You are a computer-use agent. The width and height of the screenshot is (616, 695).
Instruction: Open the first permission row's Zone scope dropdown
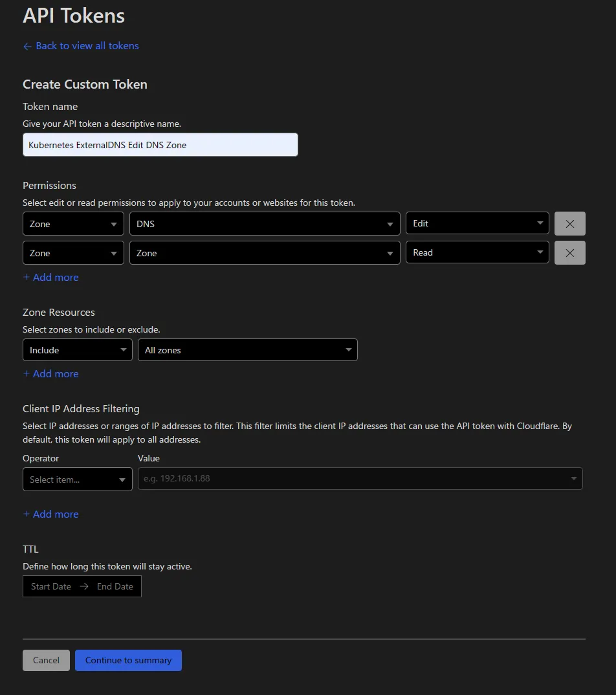pyautogui.click(x=73, y=224)
